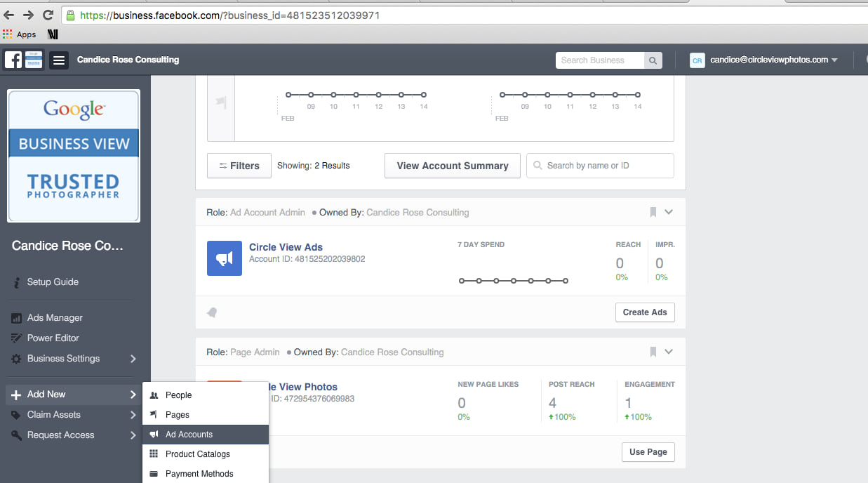Viewport: 868px width, 483px height.
Task: Expand Business Settings submenu
Action: [x=133, y=359]
